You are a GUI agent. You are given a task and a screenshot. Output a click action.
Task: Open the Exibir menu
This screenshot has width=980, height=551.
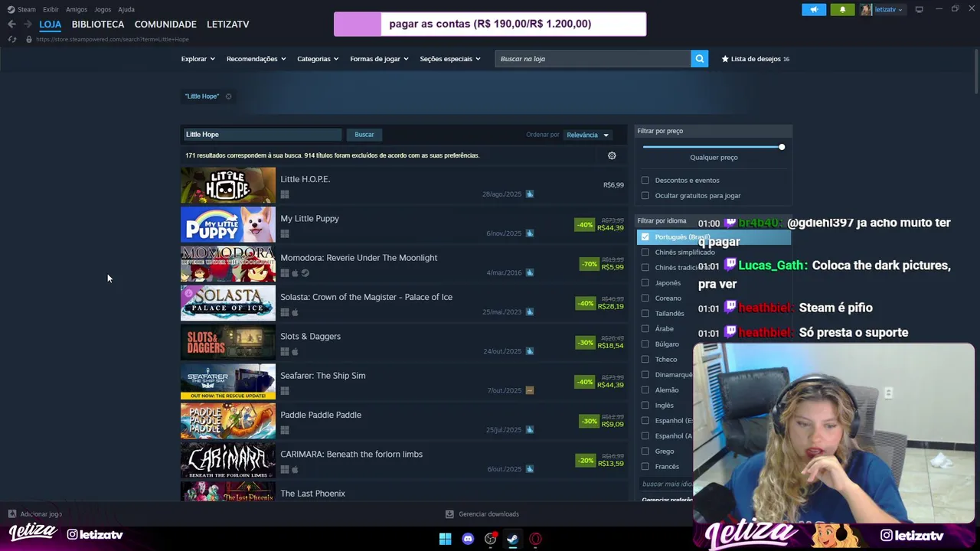click(x=51, y=9)
